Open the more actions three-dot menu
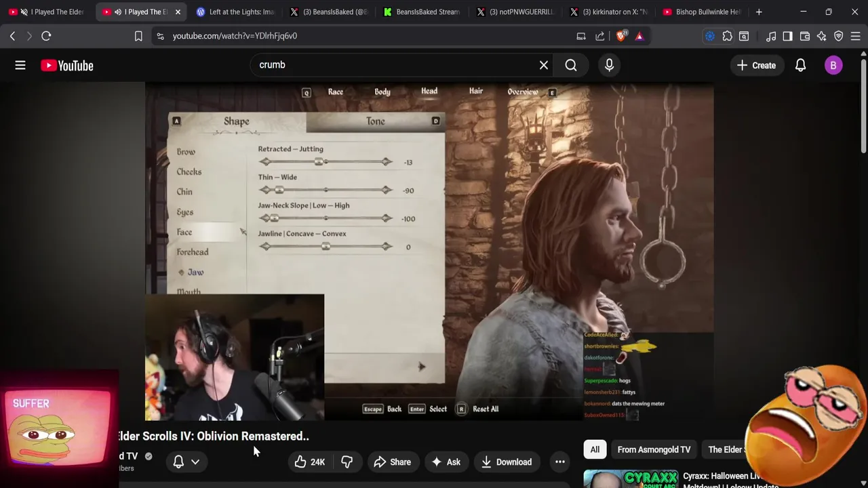 click(560, 462)
